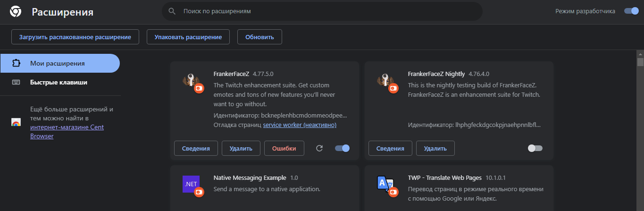This screenshot has width=644, height=211.
Task: Click the Chrome logo icon beside Расширения
Action: tap(15, 12)
